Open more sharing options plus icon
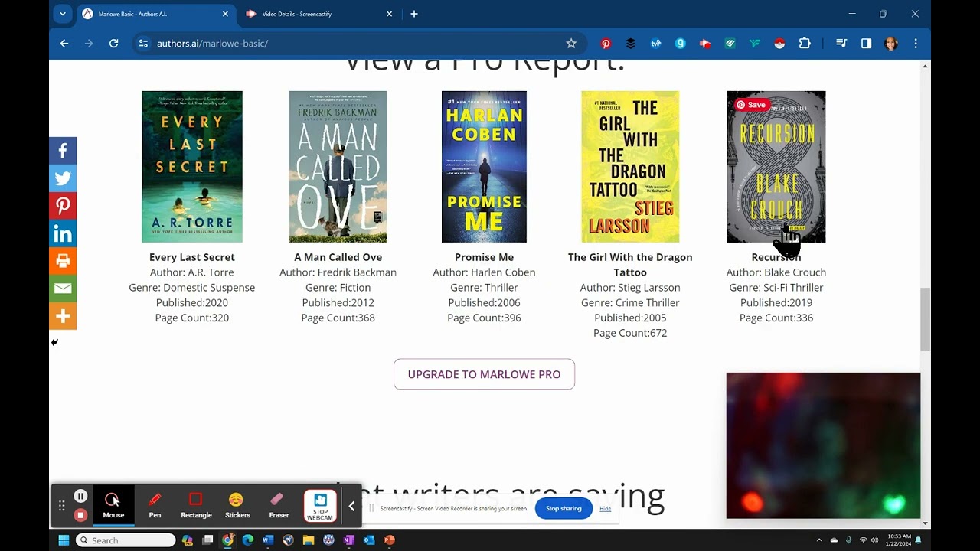The height and width of the screenshot is (551, 980). 63,316
